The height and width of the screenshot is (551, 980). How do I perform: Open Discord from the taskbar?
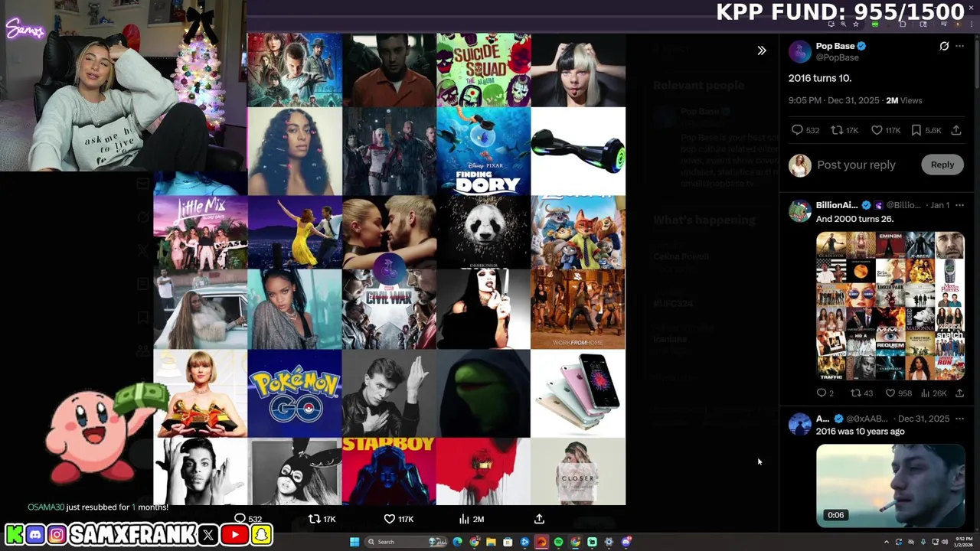point(626,542)
